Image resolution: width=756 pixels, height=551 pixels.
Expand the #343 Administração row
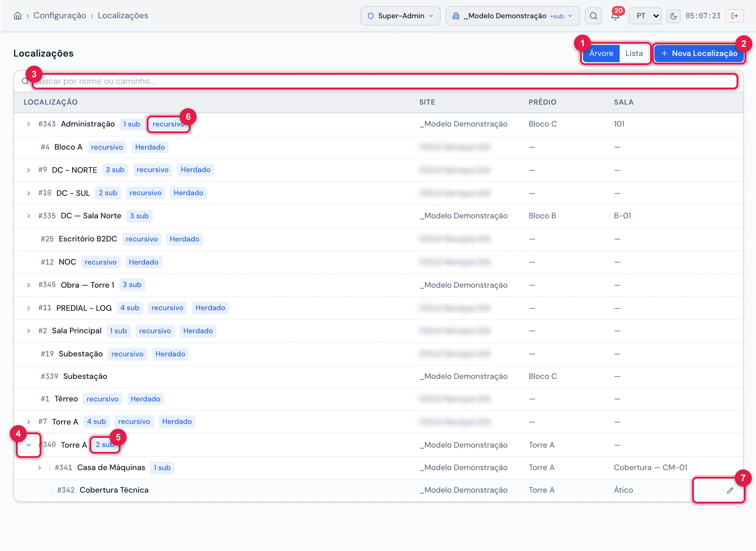[x=29, y=124]
